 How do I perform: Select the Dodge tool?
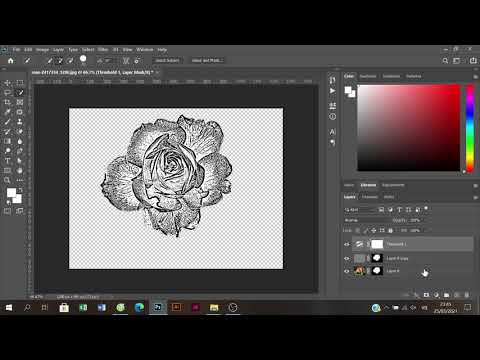7,151
